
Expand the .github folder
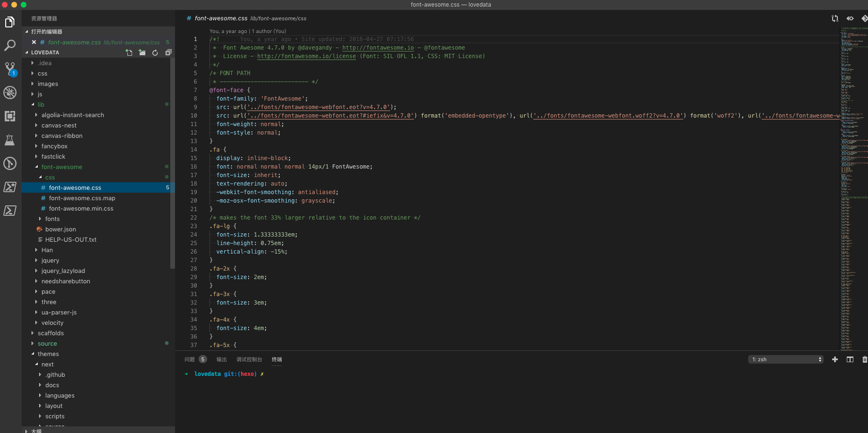pyautogui.click(x=98, y=374)
